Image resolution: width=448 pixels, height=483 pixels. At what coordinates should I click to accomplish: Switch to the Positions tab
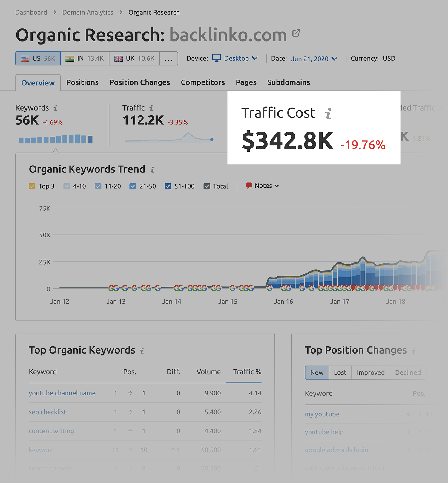point(82,82)
